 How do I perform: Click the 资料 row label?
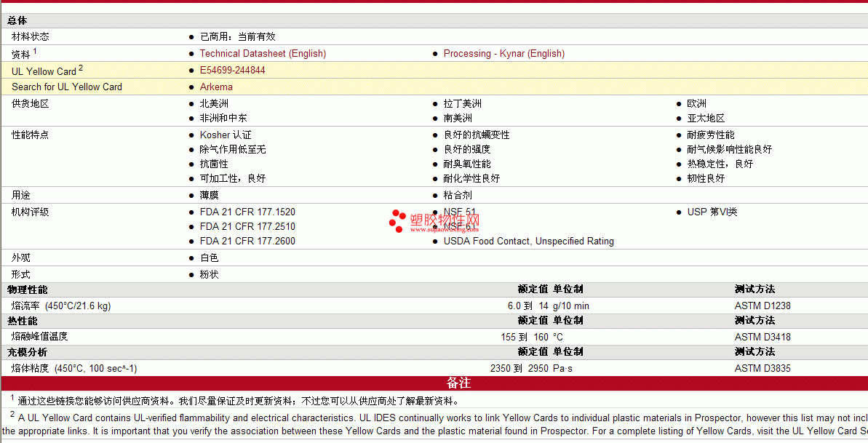point(21,55)
